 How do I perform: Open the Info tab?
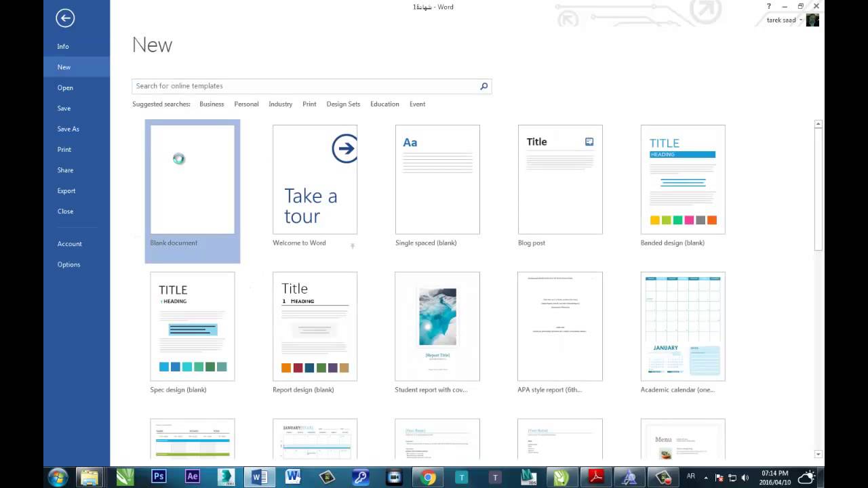click(77, 47)
